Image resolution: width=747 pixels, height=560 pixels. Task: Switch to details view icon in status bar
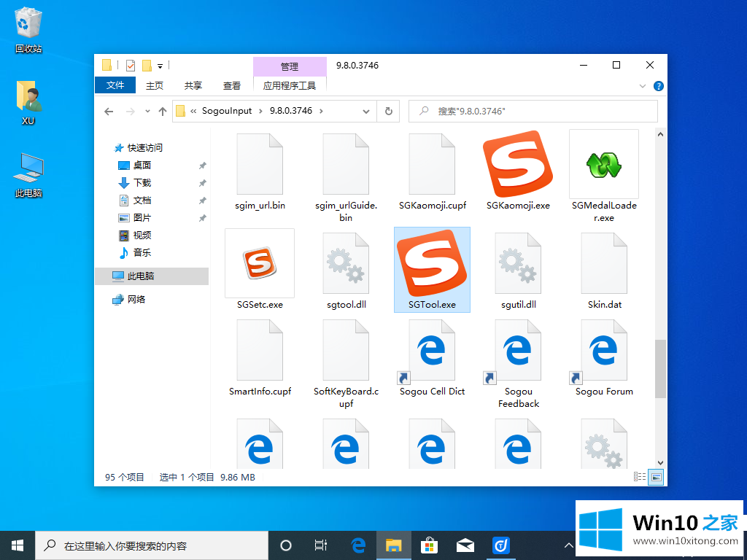pyautogui.click(x=640, y=477)
